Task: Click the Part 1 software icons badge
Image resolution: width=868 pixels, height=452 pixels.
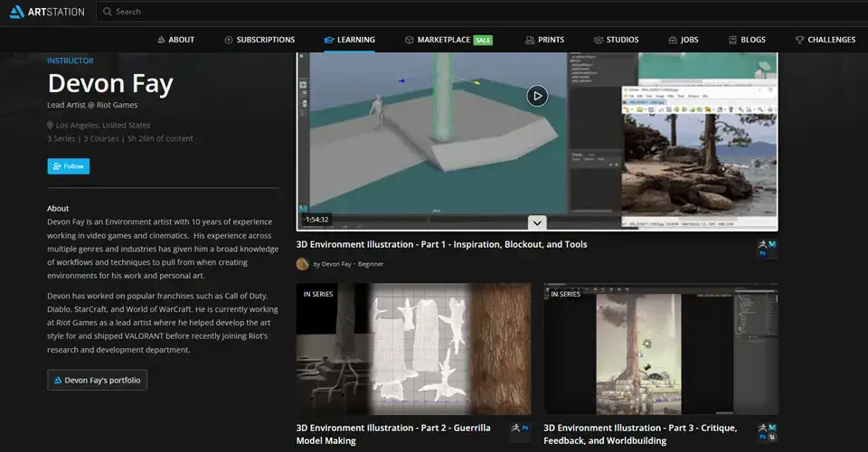Action: point(768,249)
